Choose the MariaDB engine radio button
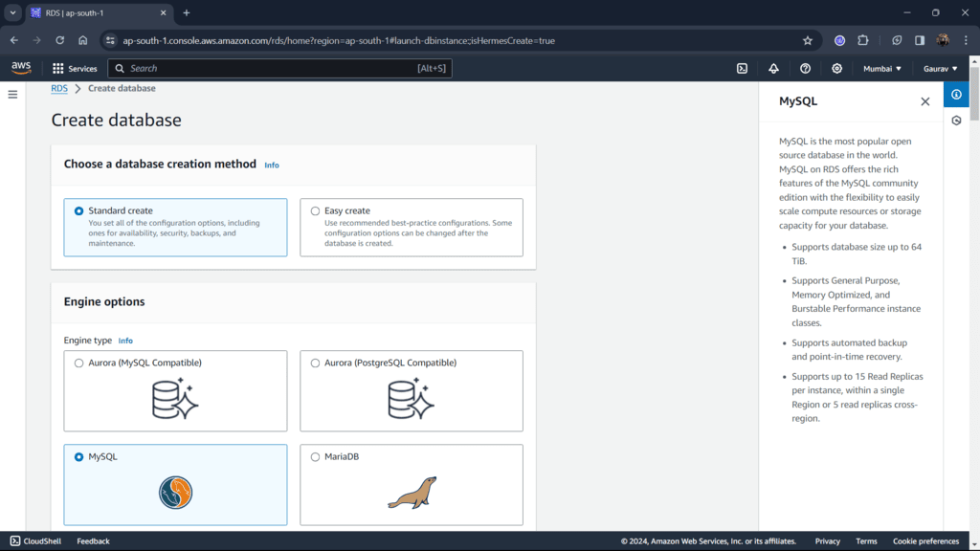980x551 pixels. [315, 456]
